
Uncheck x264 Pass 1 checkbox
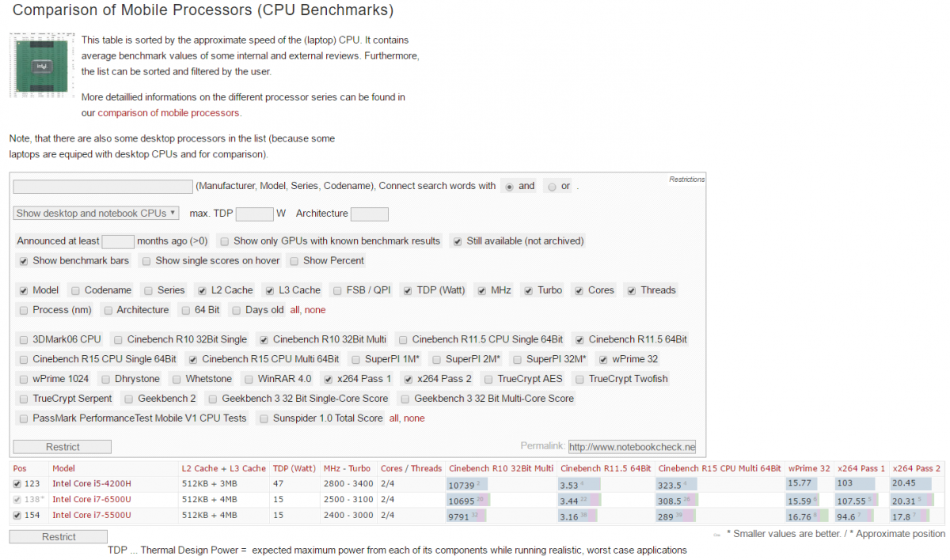click(328, 379)
